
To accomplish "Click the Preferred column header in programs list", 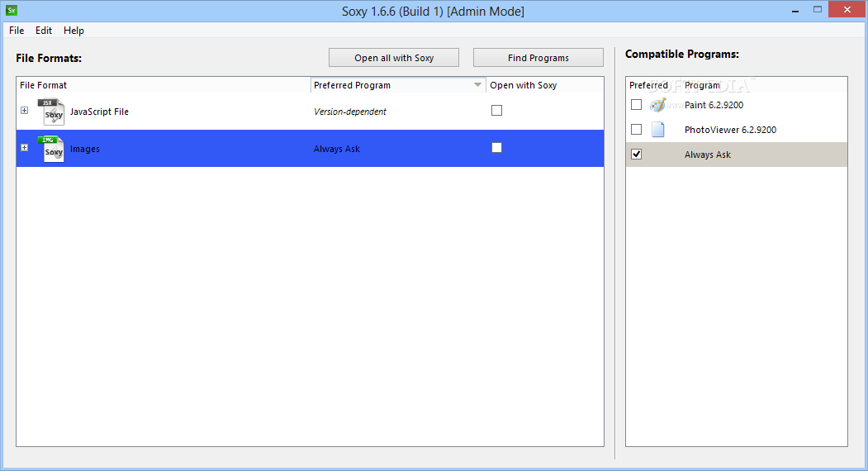I will tap(653, 85).
